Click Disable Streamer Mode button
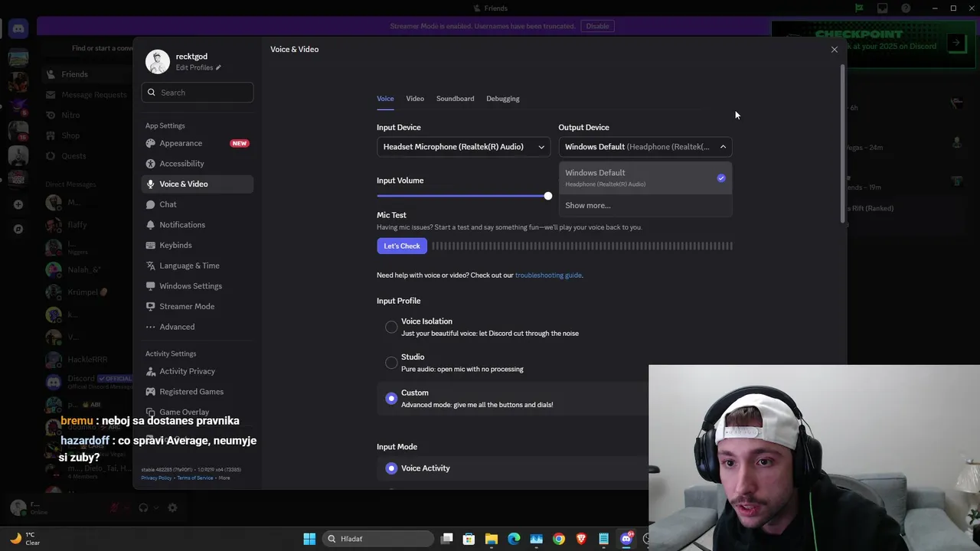Image resolution: width=980 pixels, height=551 pixels. (598, 26)
